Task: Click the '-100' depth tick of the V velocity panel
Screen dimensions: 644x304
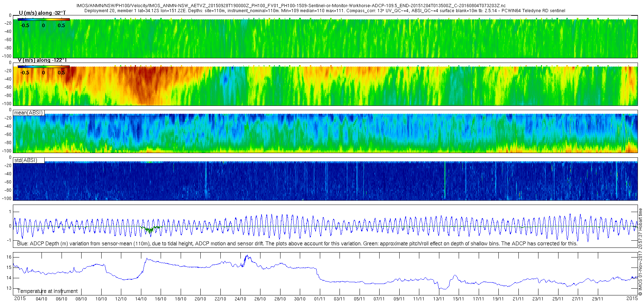Action: [7, 104]
